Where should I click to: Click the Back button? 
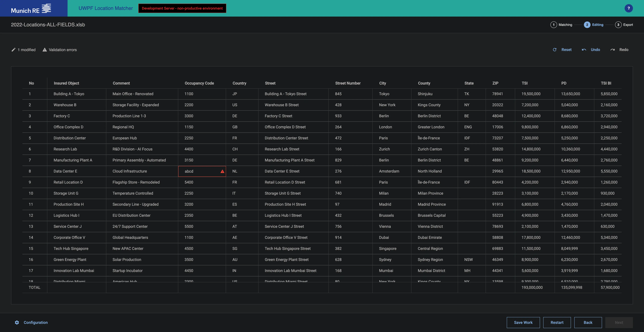tap(588, 322)
